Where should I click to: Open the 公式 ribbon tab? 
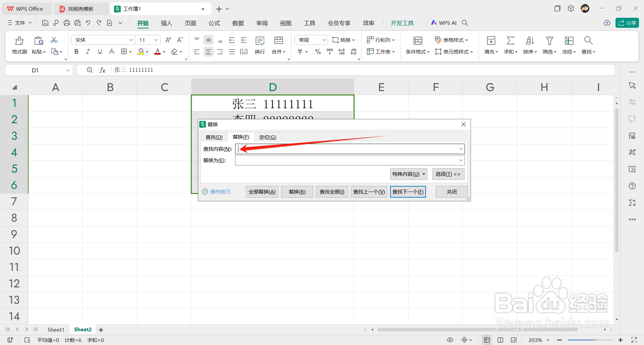pyautogui.click(x=214, y=23)
